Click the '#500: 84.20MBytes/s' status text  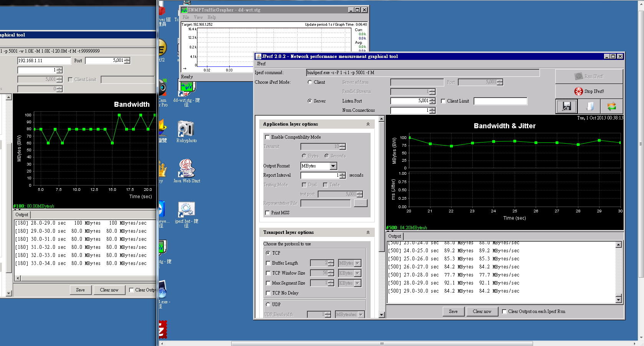pyautogui.click(x=407, y=228)
